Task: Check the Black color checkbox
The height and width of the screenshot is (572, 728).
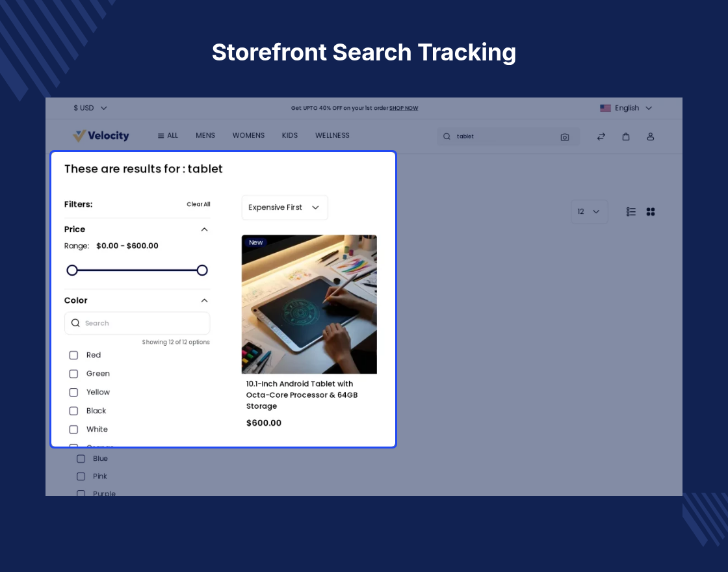Action: click(73, 411)
